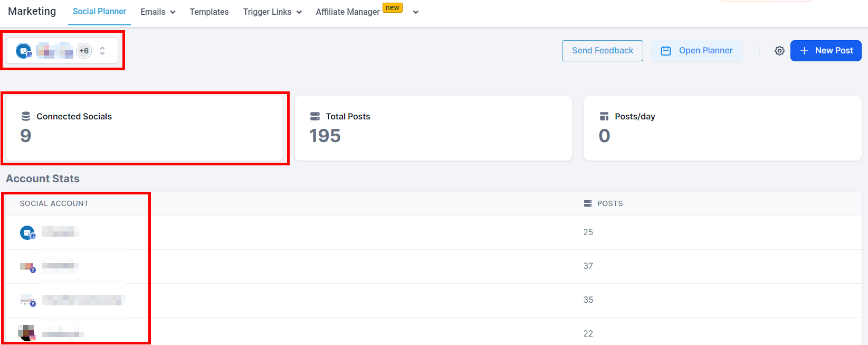Go to Affiliate Manager tab
Screen dimensions: 868x345
click(x=348, y=12)
